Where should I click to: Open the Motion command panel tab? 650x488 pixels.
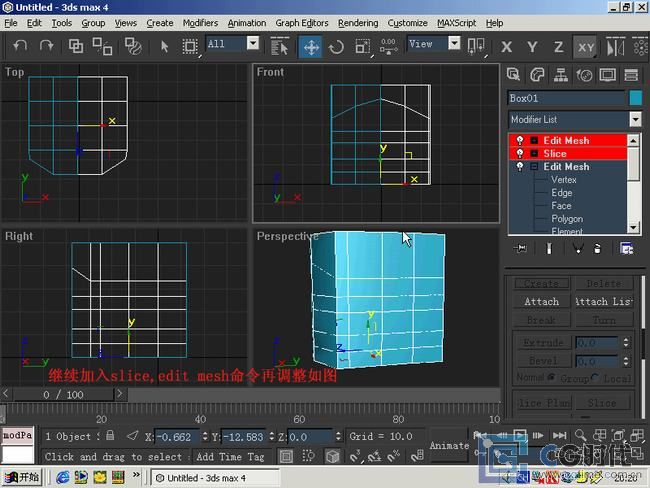tap(584, 75)
